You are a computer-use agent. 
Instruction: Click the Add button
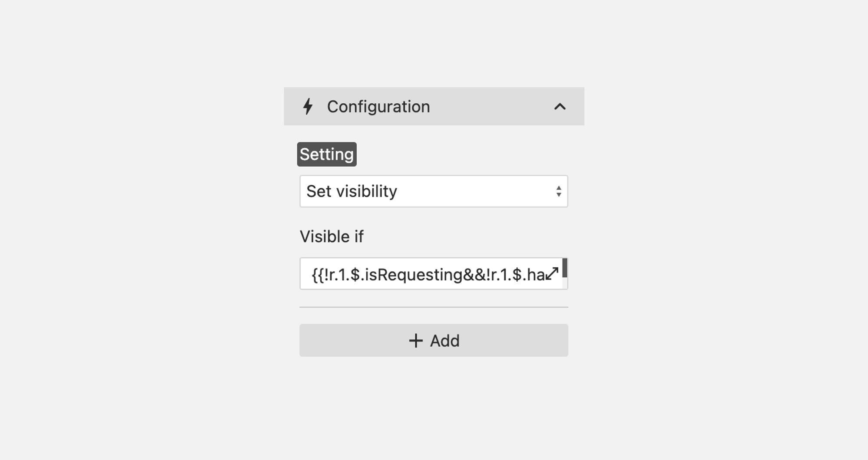(x=434, y=340)
